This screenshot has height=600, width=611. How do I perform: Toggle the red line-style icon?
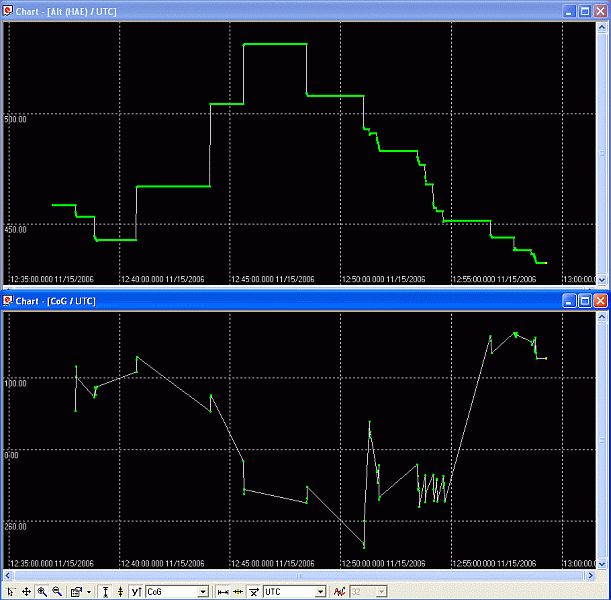click(x=340, y=591)
